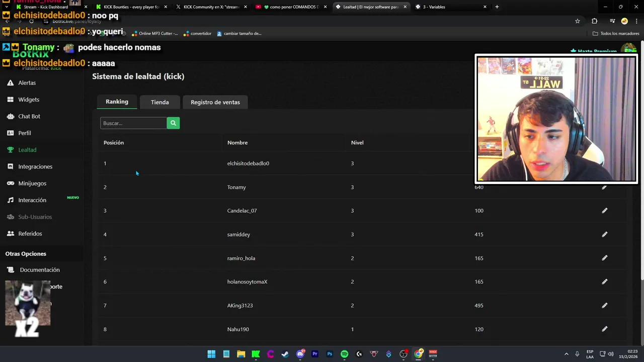Image resolution: width=644 pixels, height=362 pixels.
Task: Open cambiar tamaño de bookmark
Action: point(239,34)
